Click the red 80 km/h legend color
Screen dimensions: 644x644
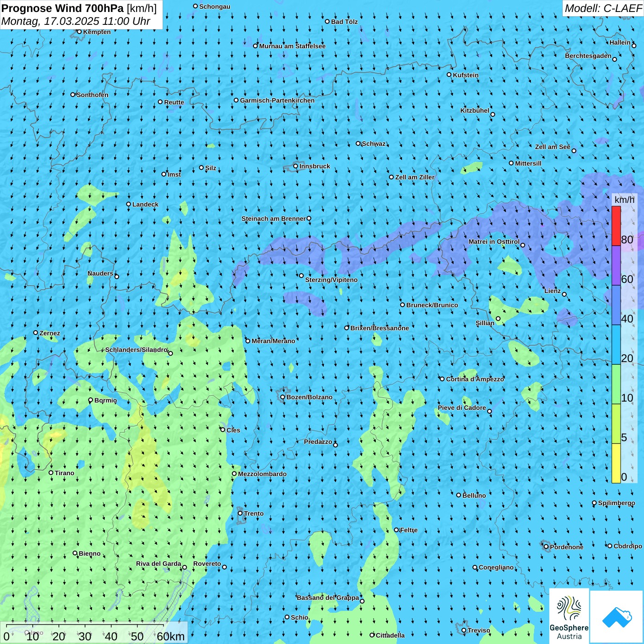click(x=616, y=226)
